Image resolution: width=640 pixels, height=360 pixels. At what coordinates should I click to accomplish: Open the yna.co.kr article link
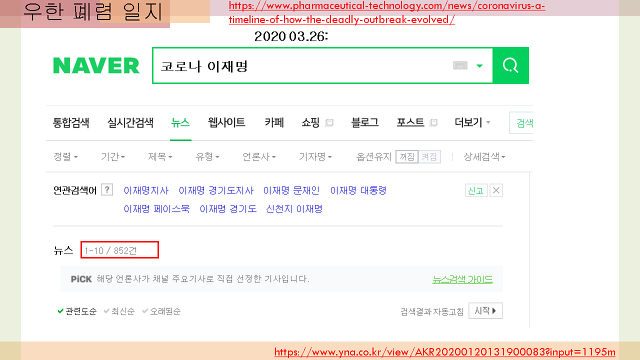pos(444,352)
